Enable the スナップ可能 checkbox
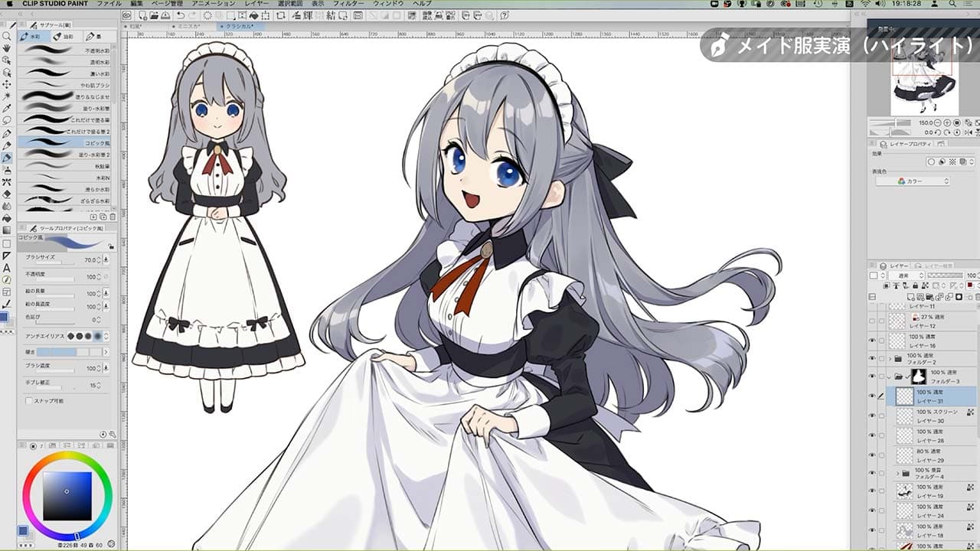This screenshot has height=551, width=980. (29, 401)
